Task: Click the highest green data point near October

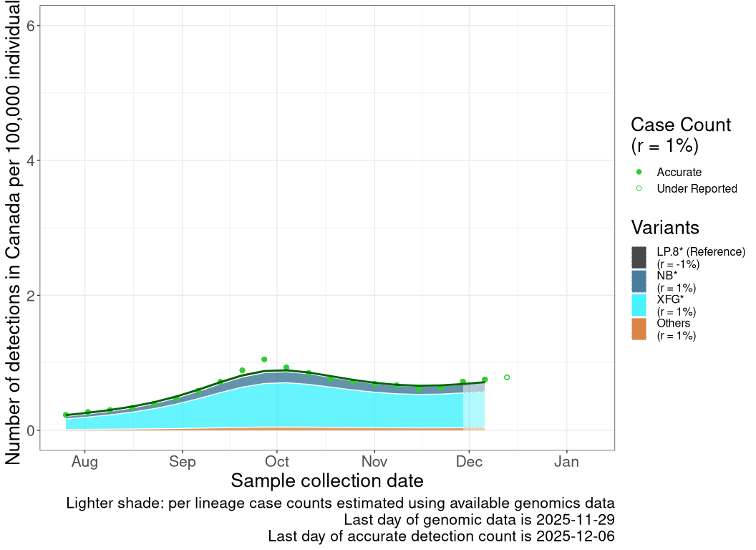Action: (264, 360)
